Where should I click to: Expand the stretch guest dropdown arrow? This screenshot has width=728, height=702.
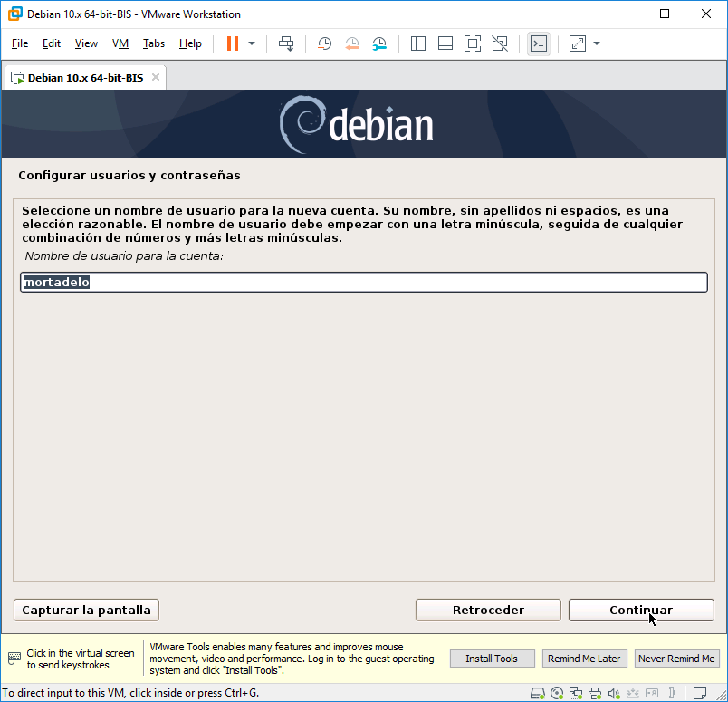tap(597, 43)
